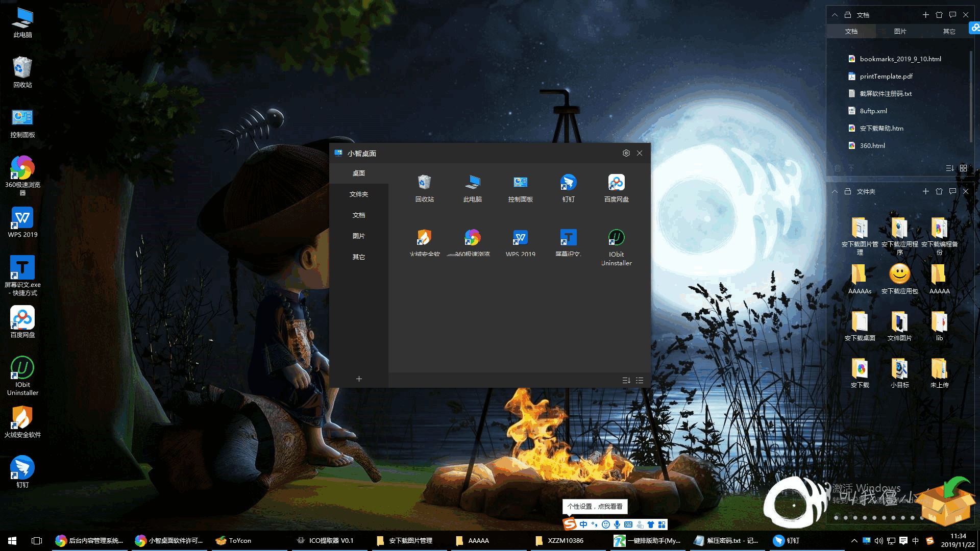Select 文件夹 tab in 小智桌面 sidebar

pos(359,194)
